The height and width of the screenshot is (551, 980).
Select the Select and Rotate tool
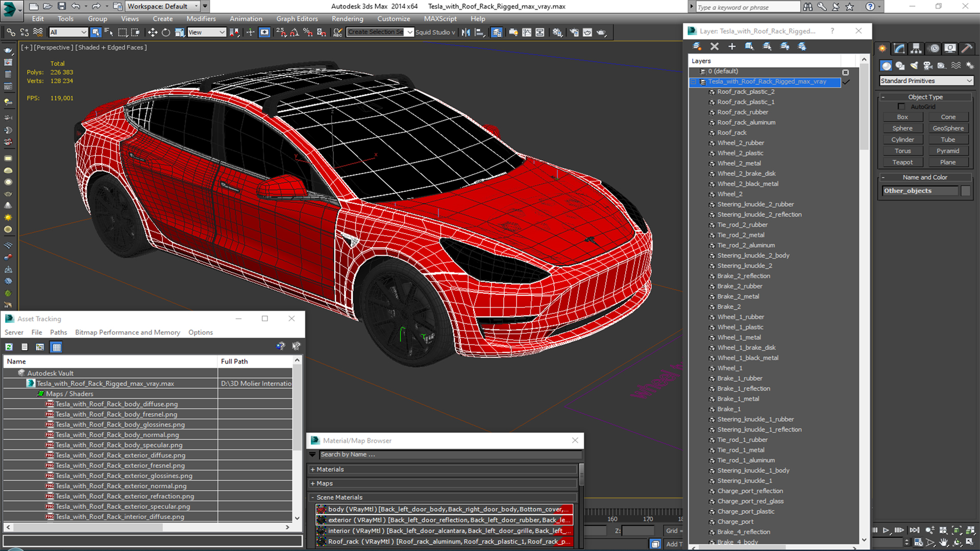click(x=166, y=32)
